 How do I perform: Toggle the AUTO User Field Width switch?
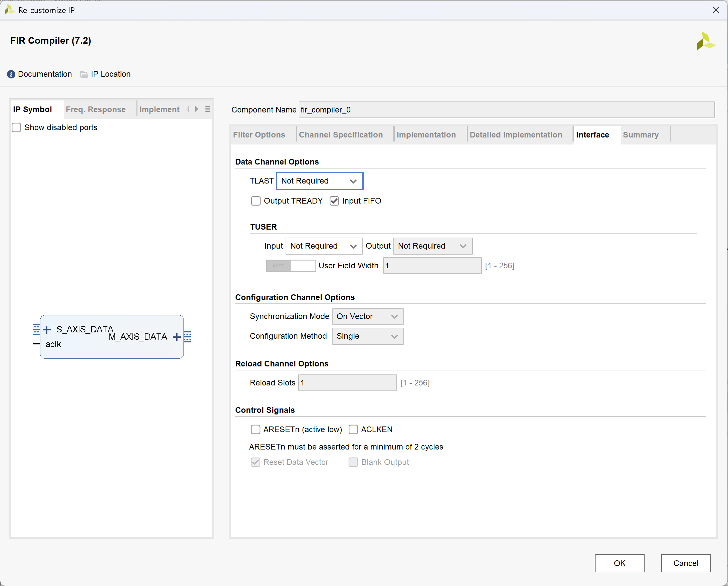pyautogui.click(x=290, y=266)
